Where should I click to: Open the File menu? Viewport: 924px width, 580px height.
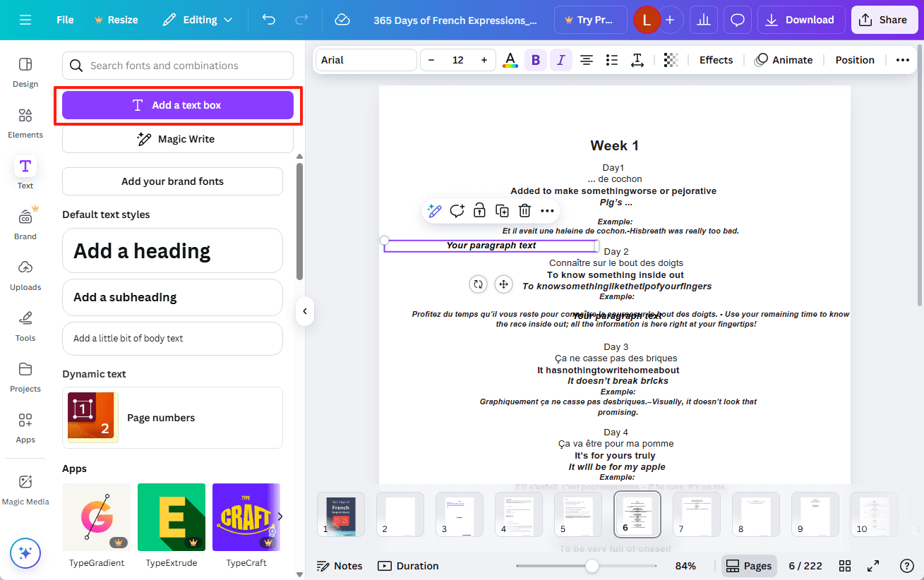coord(65,20)
